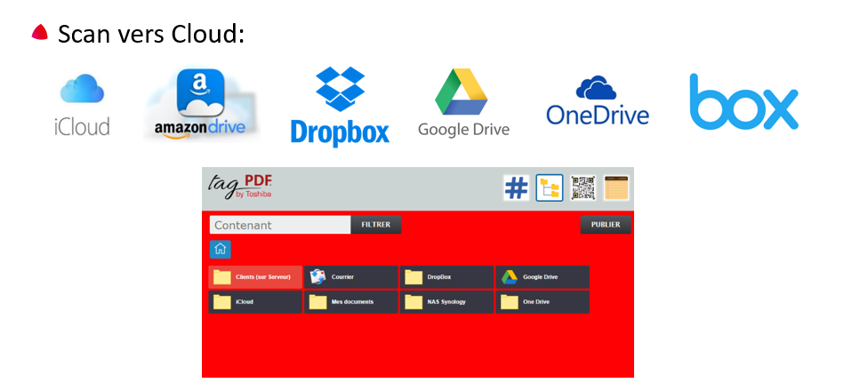Open the DropBox folder tile
Screen dimensions: 868x391
click(x=446, y=277)
